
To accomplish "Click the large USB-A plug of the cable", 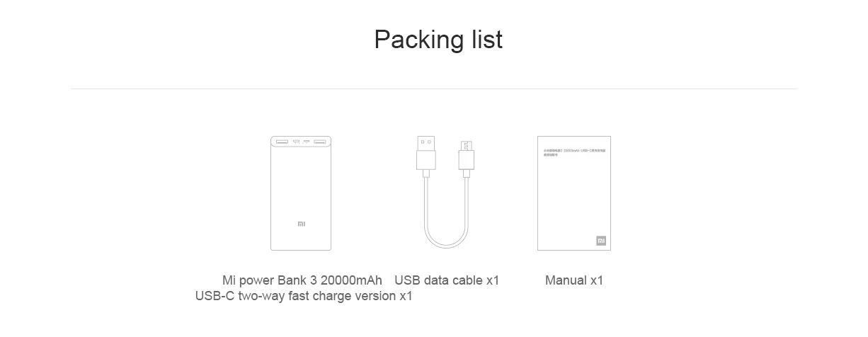I will pos(426,153).
